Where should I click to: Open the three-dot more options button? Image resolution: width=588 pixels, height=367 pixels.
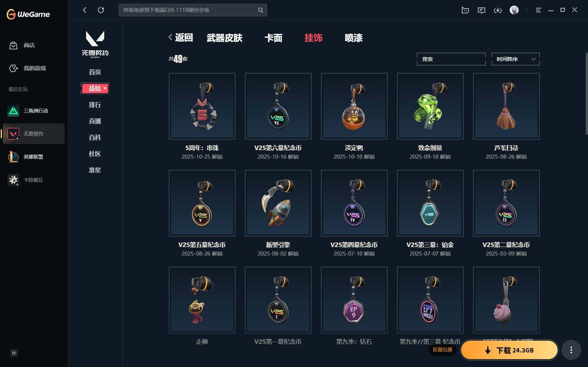pyautogui.click(x=571, y=350)
